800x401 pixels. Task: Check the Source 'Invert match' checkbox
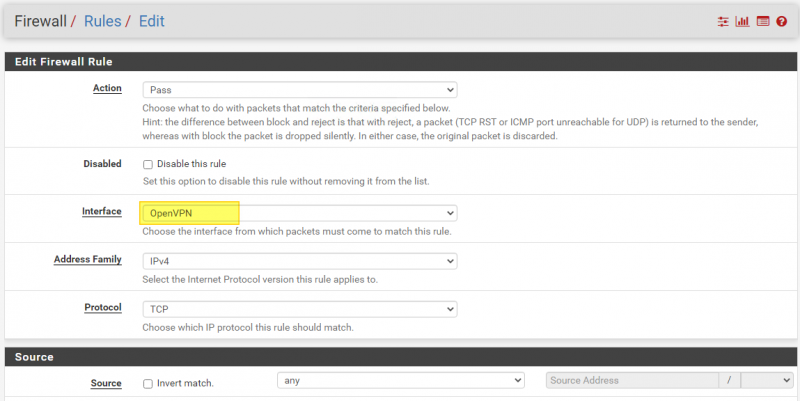tap(148, 383)
